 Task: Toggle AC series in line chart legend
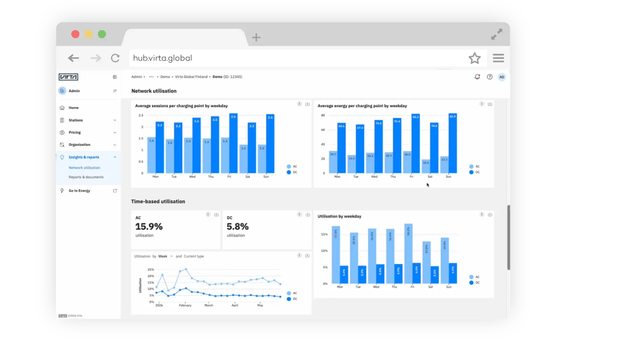tap(292, 293)
